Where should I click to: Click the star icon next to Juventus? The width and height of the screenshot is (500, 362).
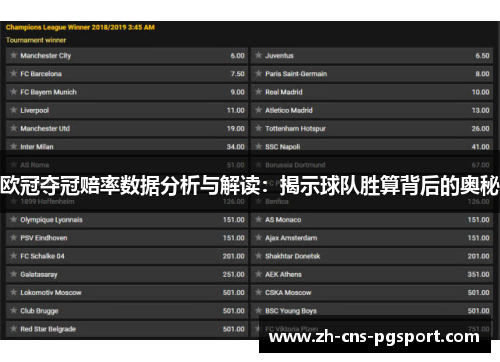point(258,55)
